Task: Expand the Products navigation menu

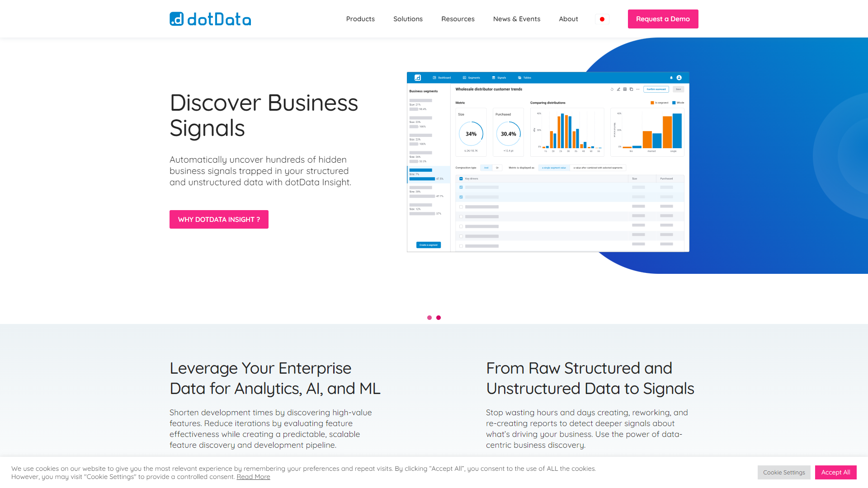Action: [x=360, y=19]
